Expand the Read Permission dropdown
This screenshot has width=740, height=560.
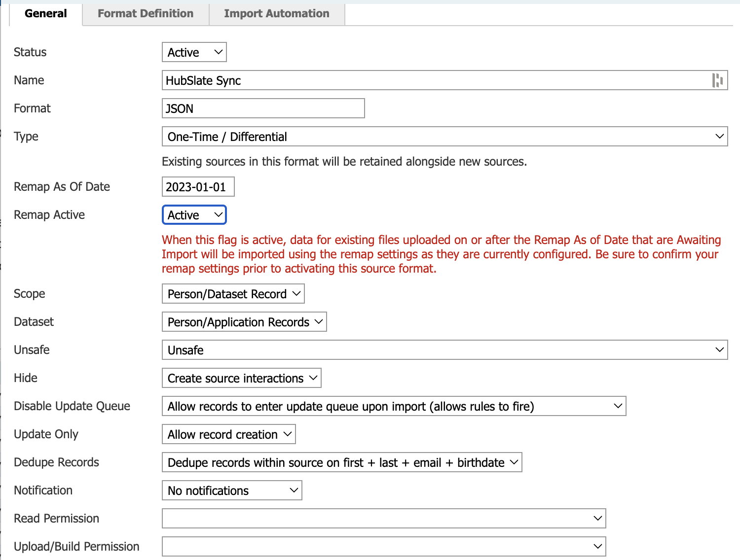pos(384,519)
